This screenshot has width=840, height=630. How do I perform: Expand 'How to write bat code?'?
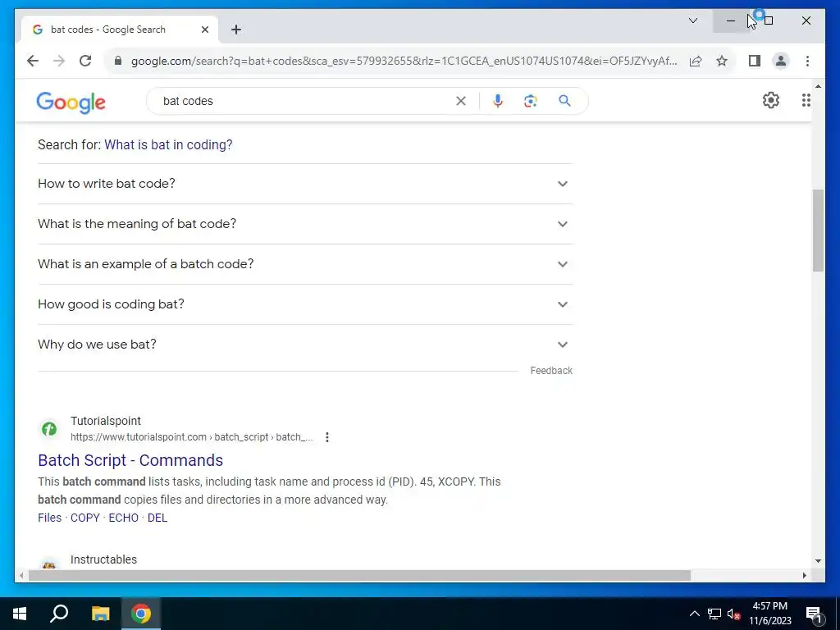click(x=305, y=184)
